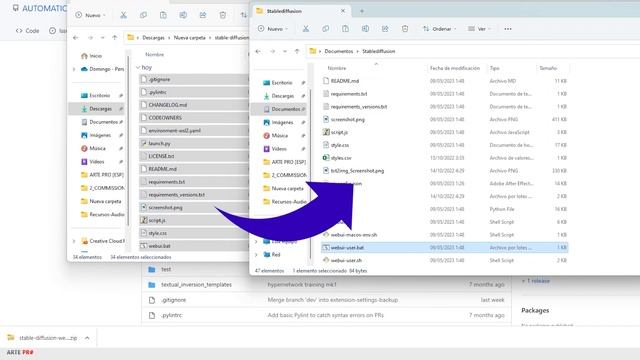Go back in the Stablediffusion window navigation
Viewport: 640px width, 360px height.
258,51
